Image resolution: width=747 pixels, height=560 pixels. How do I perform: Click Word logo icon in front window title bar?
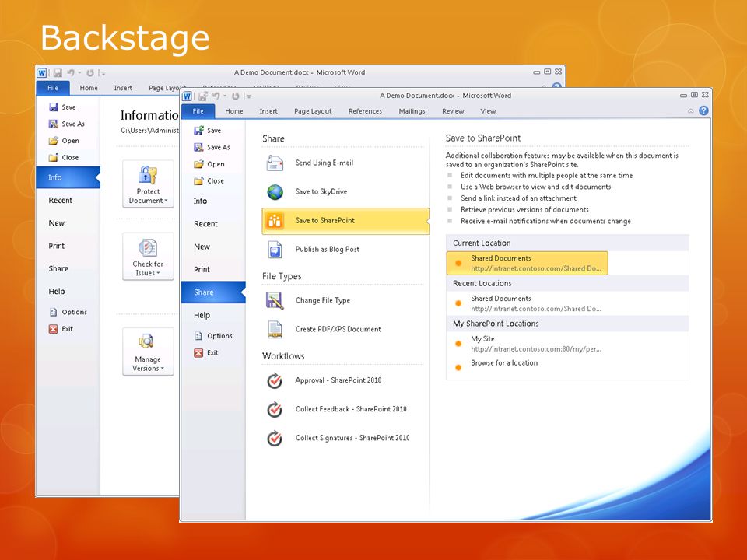(187, 96)
